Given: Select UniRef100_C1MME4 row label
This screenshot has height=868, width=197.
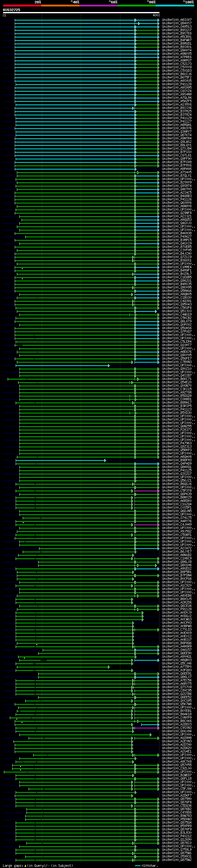Looking at the screenshot, I should [177, 267].
